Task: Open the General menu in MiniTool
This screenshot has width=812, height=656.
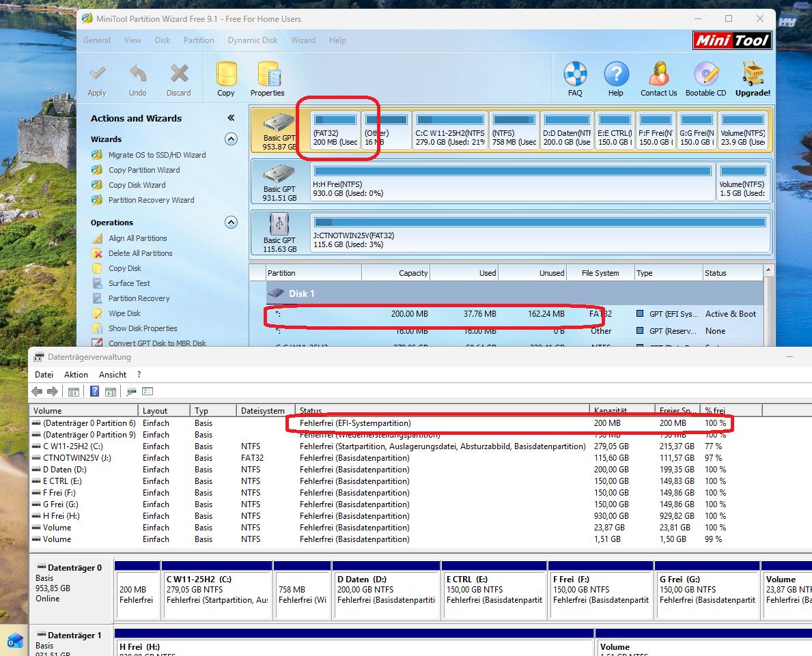Action: [97, 40]
